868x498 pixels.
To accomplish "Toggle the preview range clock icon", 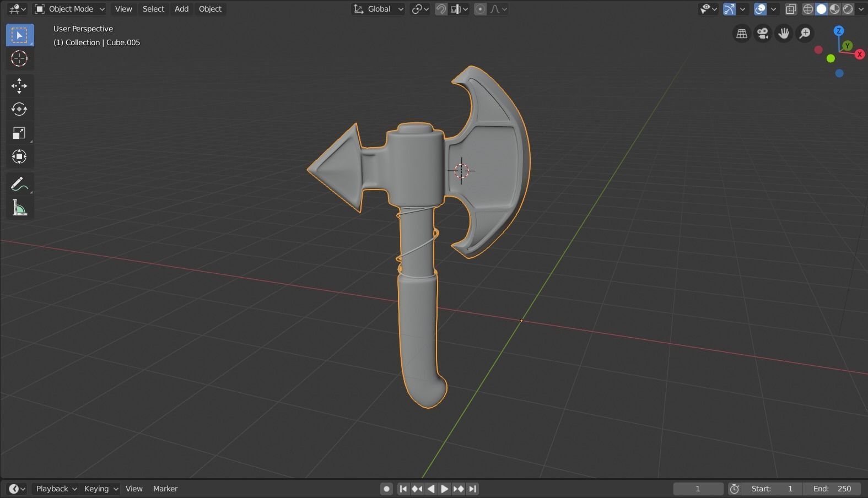I will [x=734, y=489].
